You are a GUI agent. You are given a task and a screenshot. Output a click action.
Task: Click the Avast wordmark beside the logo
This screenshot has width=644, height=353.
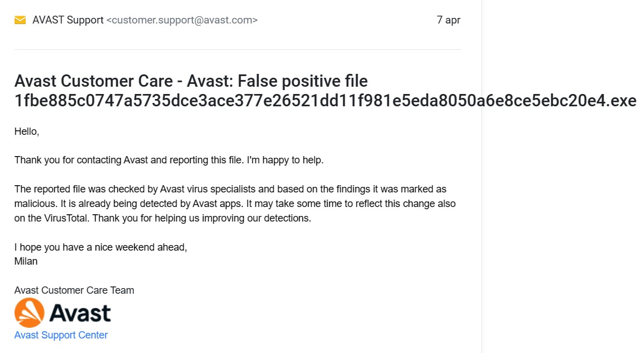point(80,313)
